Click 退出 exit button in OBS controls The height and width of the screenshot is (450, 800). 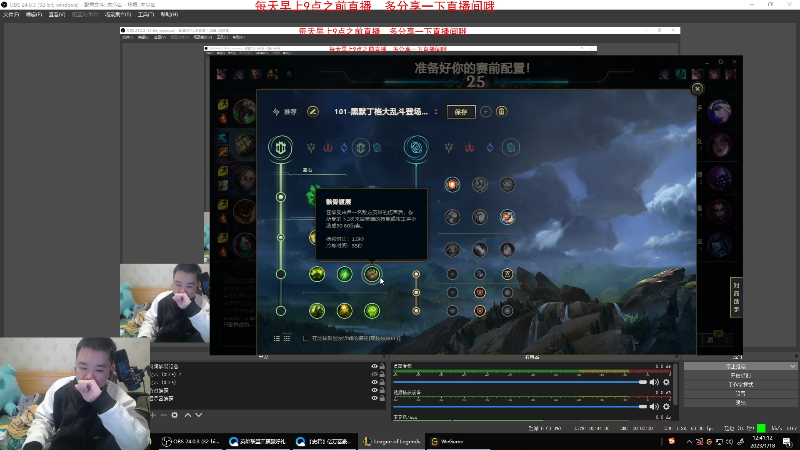point(741,403)
